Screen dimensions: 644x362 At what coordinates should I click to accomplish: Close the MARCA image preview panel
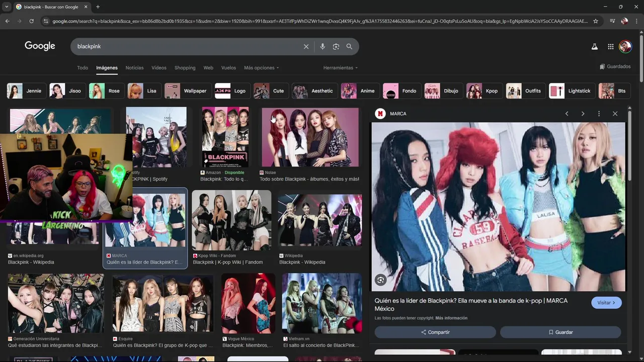pyautogui.click(x=615, y=114)
